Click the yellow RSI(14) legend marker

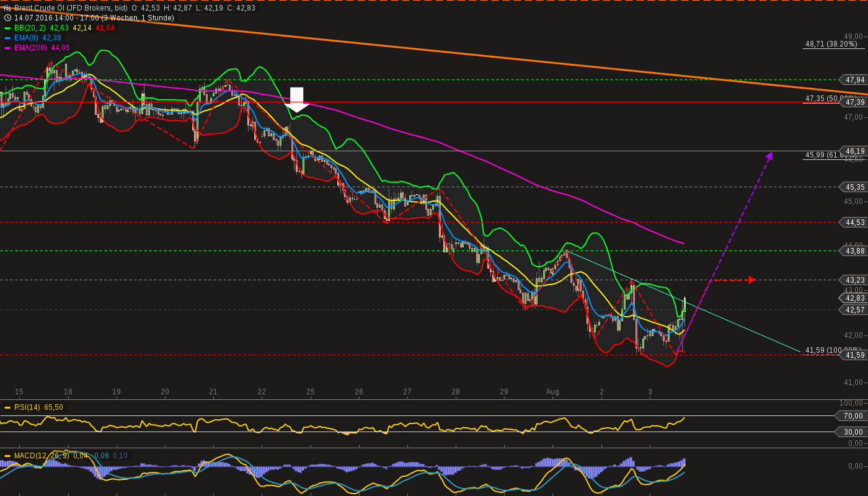click(x=7, y=407)
